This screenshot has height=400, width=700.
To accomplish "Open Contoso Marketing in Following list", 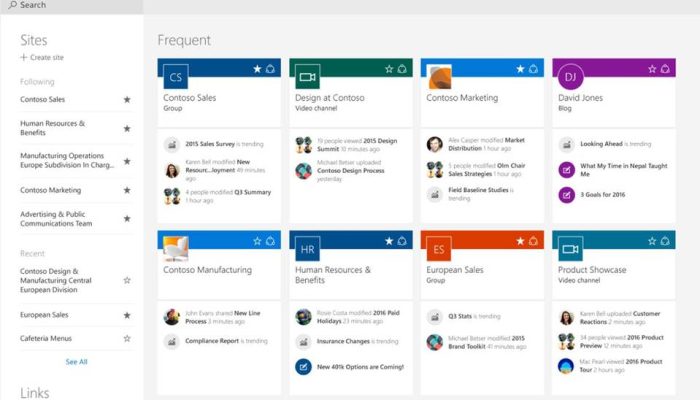I will [x=51, y=190].
